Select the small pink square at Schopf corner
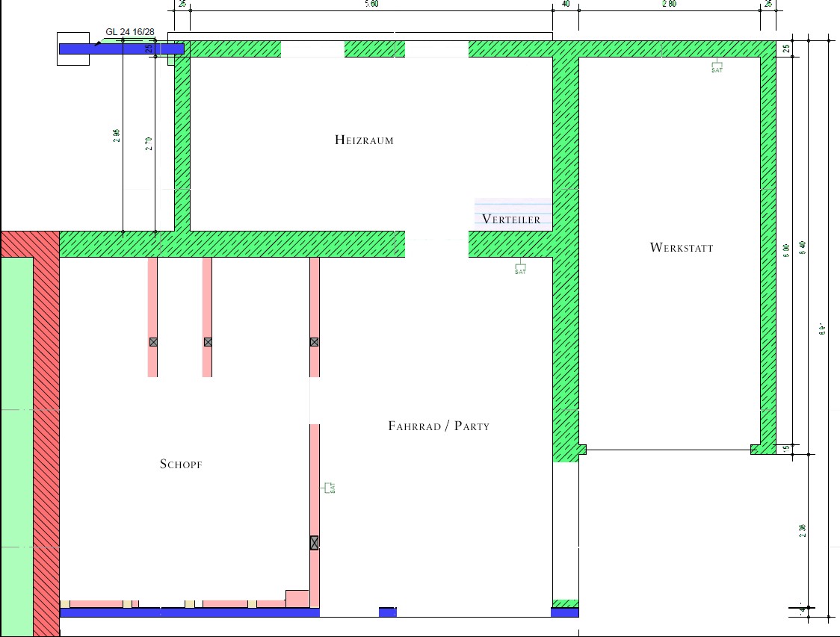The height and width of the screenshot is (637, 840). (297, 598)
